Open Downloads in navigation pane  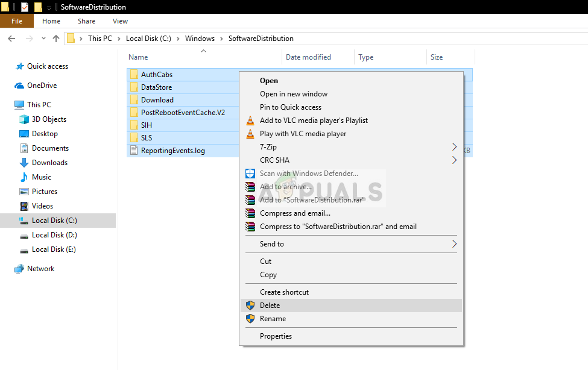49,163
